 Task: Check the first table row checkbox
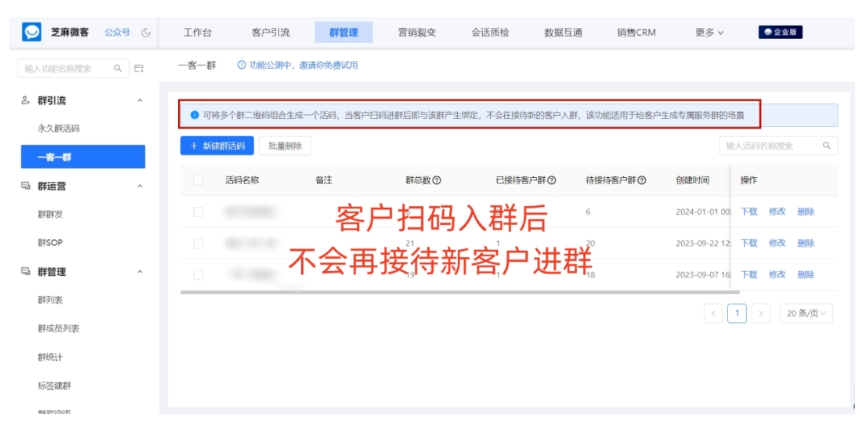tap(198, 212)
